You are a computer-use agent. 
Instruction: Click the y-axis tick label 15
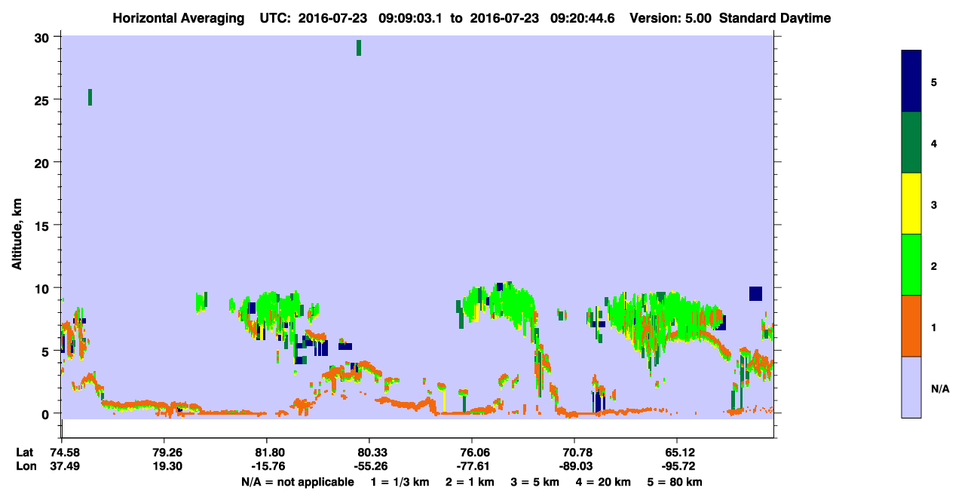click(x=43, y=225)
